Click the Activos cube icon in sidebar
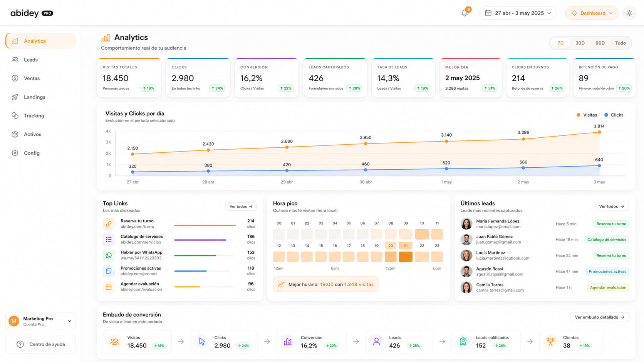This screenshot has width=644, height=362. coord(15,134)
